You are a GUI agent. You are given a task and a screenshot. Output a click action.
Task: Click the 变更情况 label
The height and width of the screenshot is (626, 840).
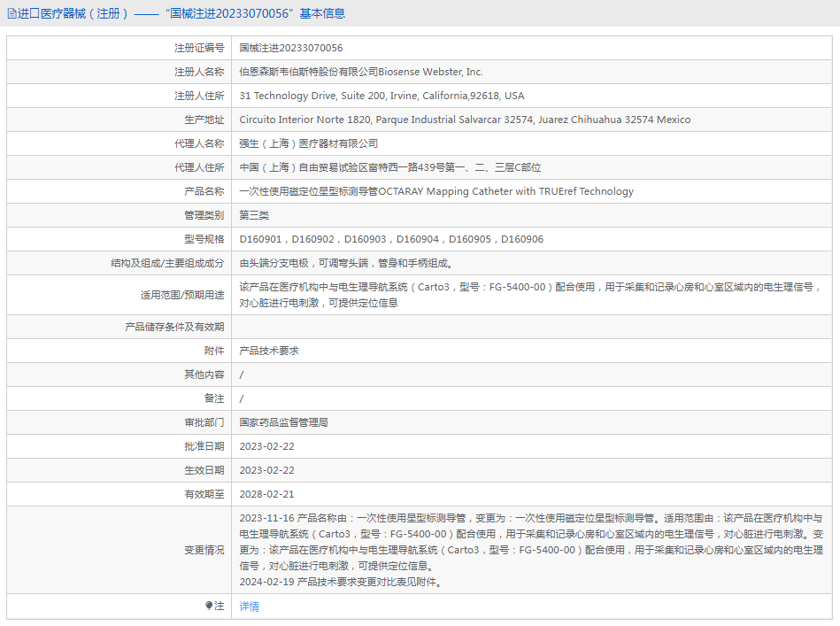(204, 550)
